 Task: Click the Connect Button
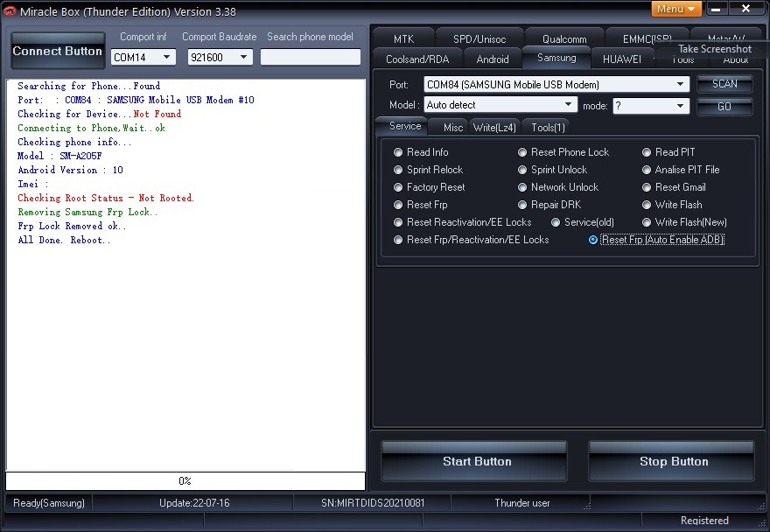(x=58, y=51)
